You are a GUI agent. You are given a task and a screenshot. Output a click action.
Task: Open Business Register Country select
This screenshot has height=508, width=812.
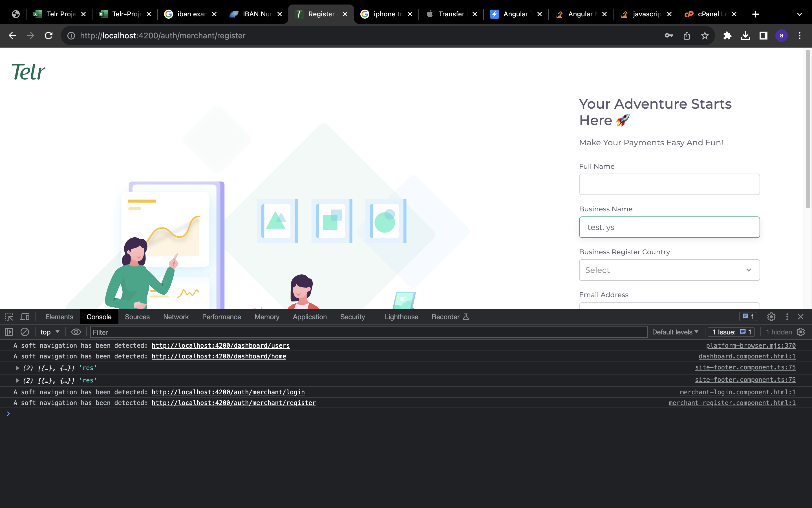tap(669, 270)
